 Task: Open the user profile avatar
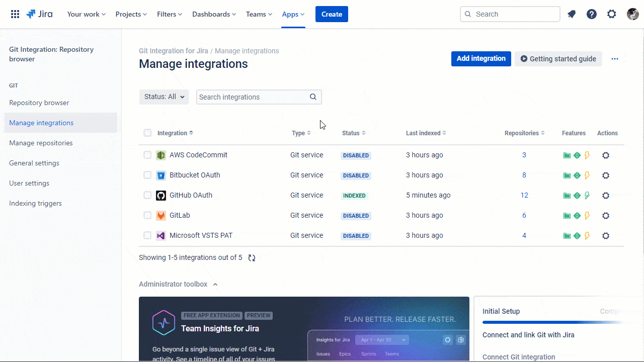tap(633, 14)
